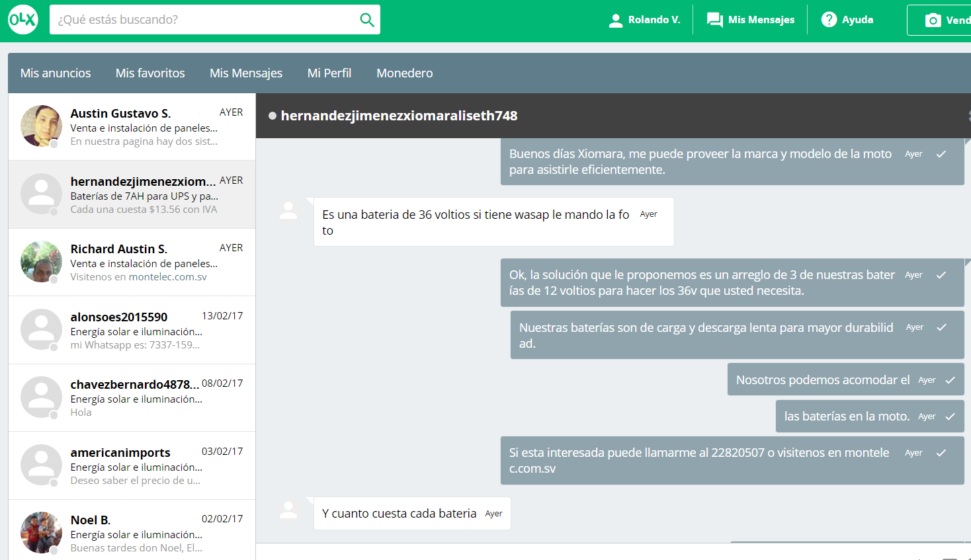The width and height of the screenshot is (971, 560).
Task: Open conversation with alonsoes2015590
Action: [132, 330]
